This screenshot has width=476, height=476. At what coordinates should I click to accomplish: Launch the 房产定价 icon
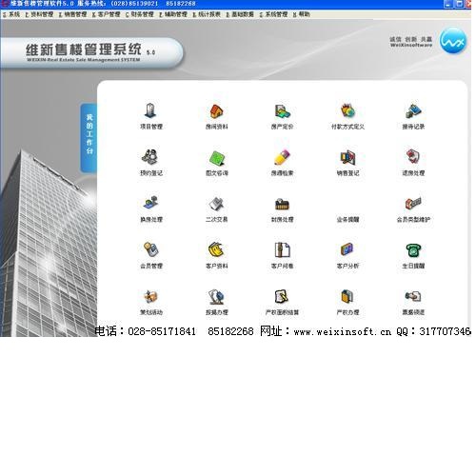(282, 111)
